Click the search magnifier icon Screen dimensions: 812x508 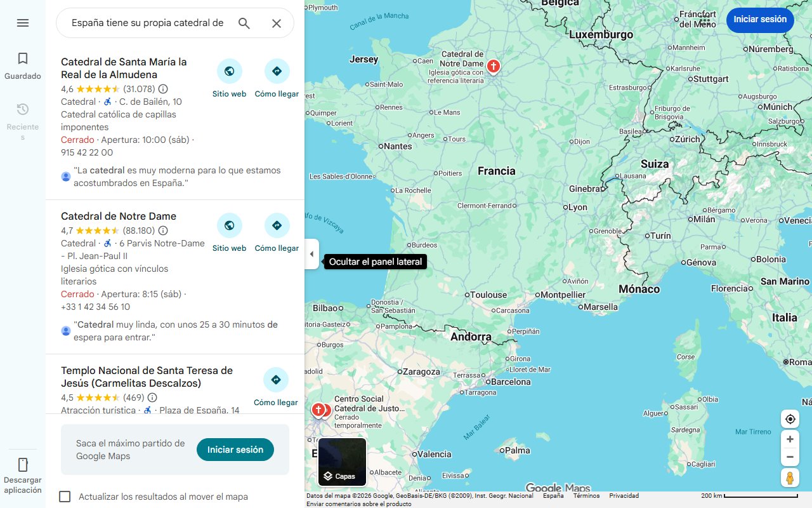point(244,23)
